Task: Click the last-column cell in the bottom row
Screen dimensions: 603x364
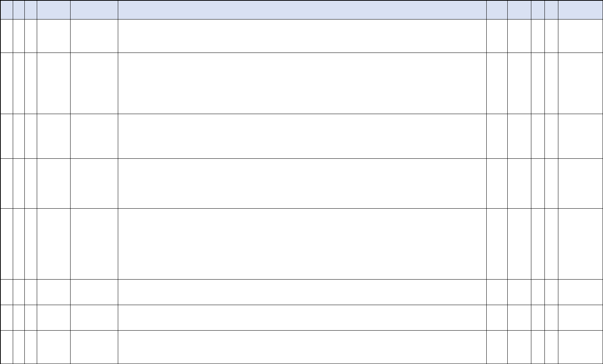Action: coord(580,347)
